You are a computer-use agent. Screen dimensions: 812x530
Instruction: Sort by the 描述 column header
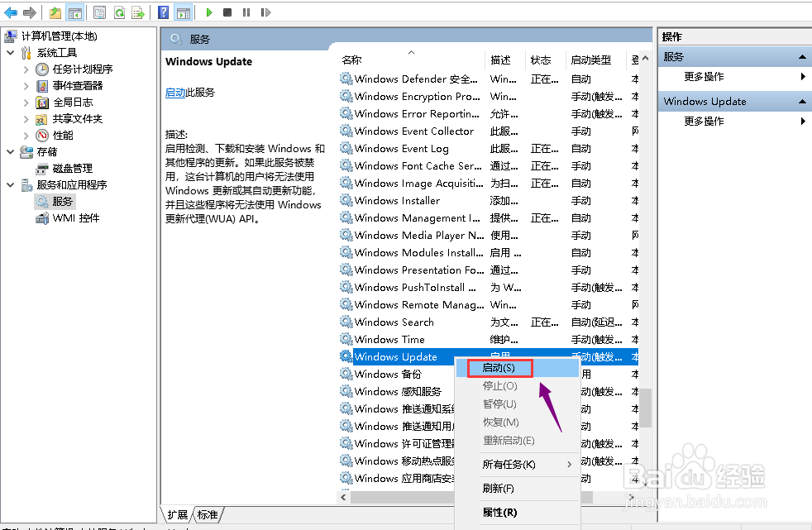coord(505,60)
